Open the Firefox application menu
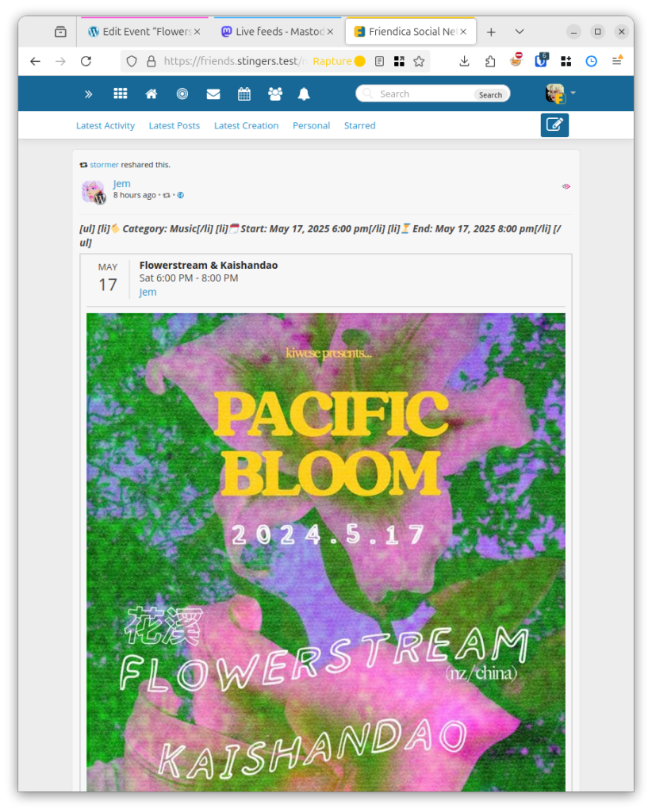The width and height of the screenshot is (652, 812). pos(617,60)
